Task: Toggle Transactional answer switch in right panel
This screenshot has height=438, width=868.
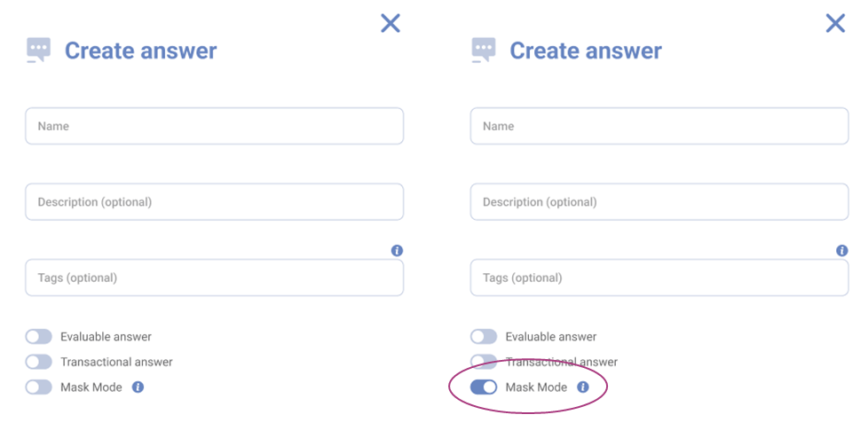Action: point(484,362)
